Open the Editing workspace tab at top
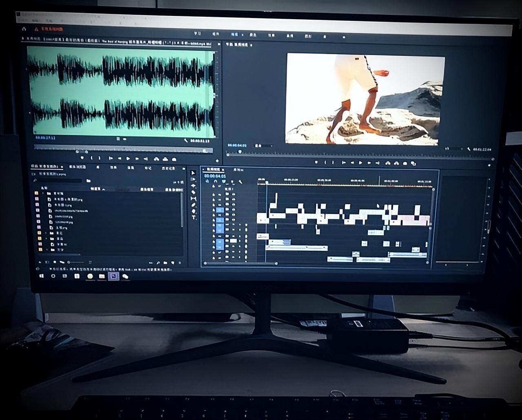The width and height of the screenshot is (522, 420). tap(235, 35)
